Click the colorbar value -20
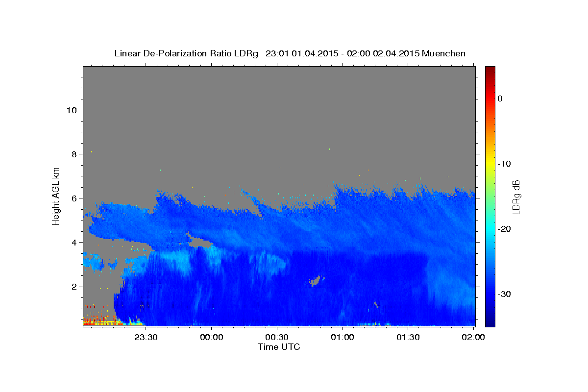The height and width of the screenshot is (392, 588). [504, 229]
